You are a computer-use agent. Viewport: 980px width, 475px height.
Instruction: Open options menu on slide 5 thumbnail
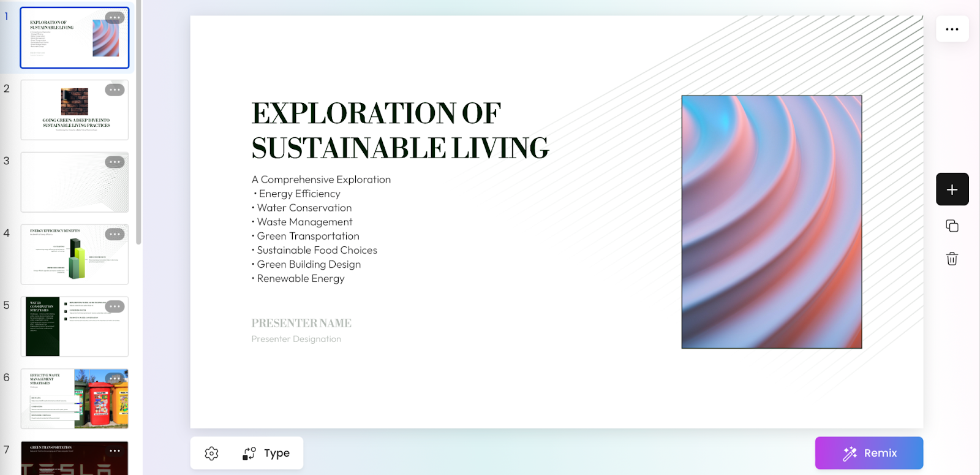[115, 306]
